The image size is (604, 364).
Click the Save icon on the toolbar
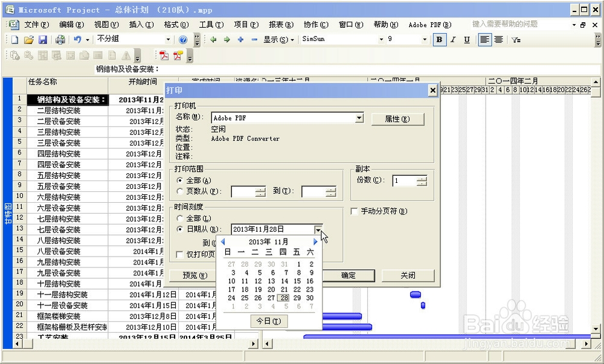tap(43, 39)
